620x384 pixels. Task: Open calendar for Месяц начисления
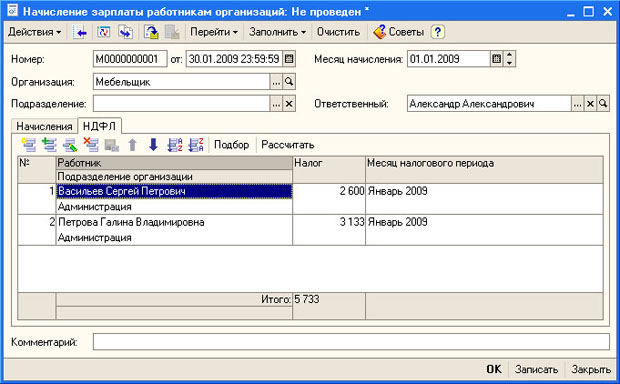click(x=497, y=59)
